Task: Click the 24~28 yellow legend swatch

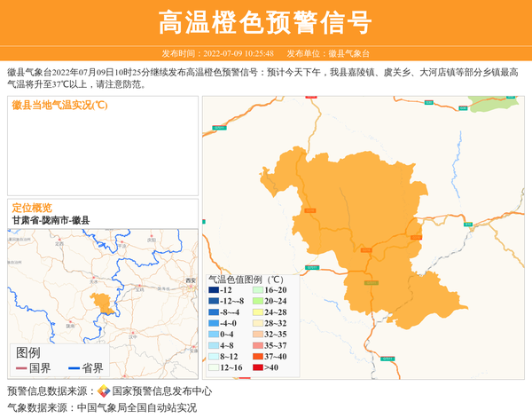Action: tap(258, 312)
